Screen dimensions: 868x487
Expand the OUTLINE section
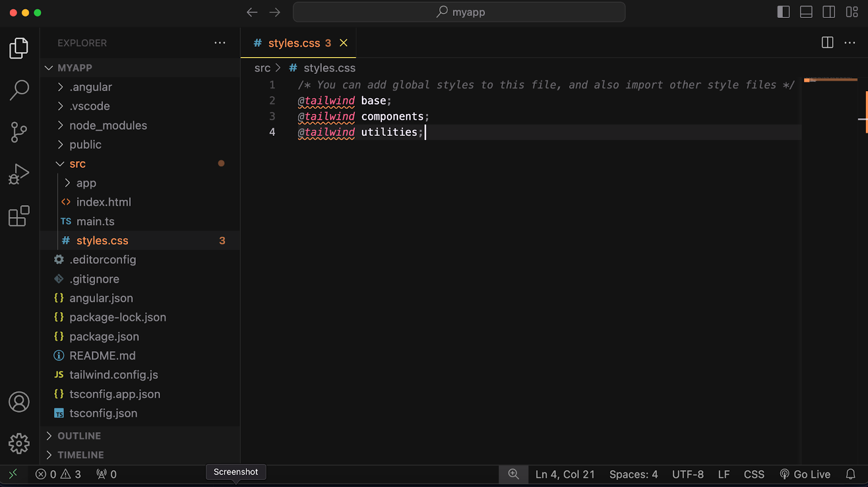[79, 436]
